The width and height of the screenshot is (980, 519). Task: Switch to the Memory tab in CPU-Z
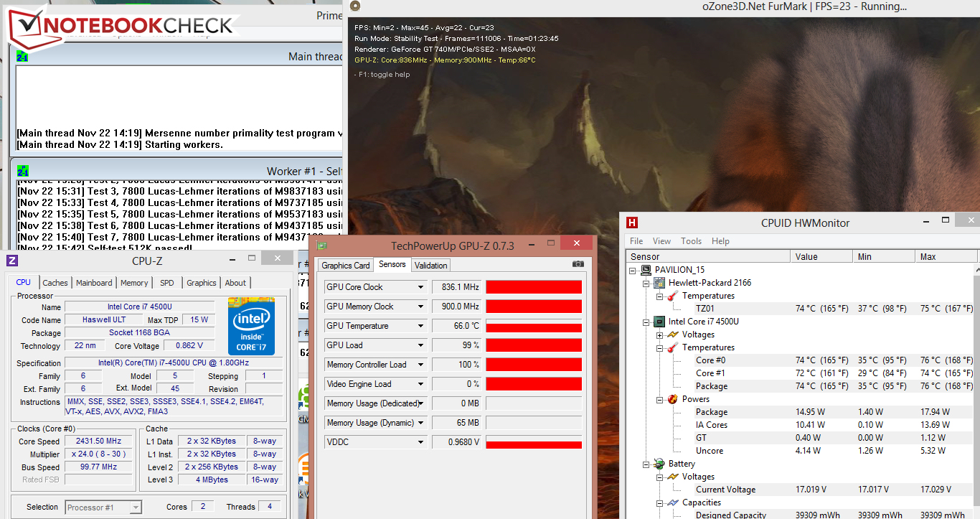(x=134, y=283)
